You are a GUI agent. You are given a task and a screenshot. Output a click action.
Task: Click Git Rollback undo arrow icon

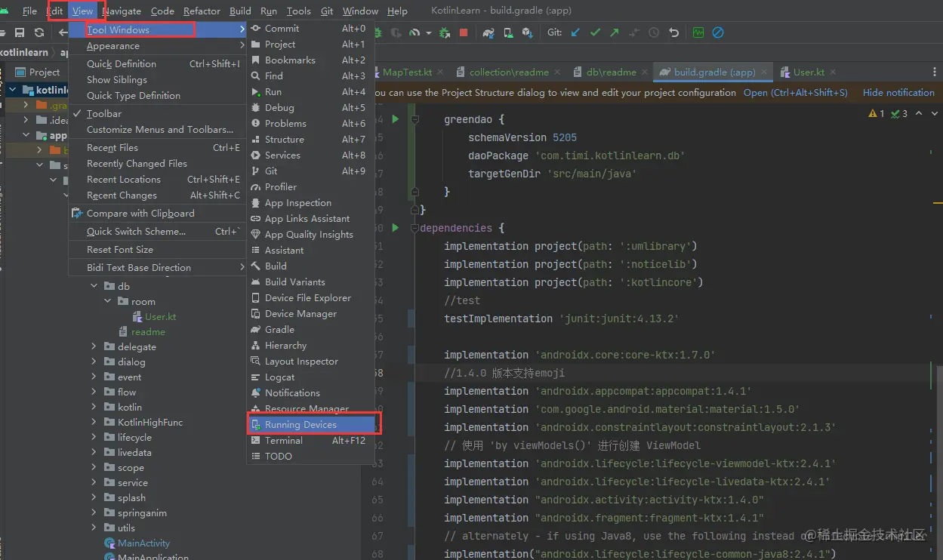(674, 33)
